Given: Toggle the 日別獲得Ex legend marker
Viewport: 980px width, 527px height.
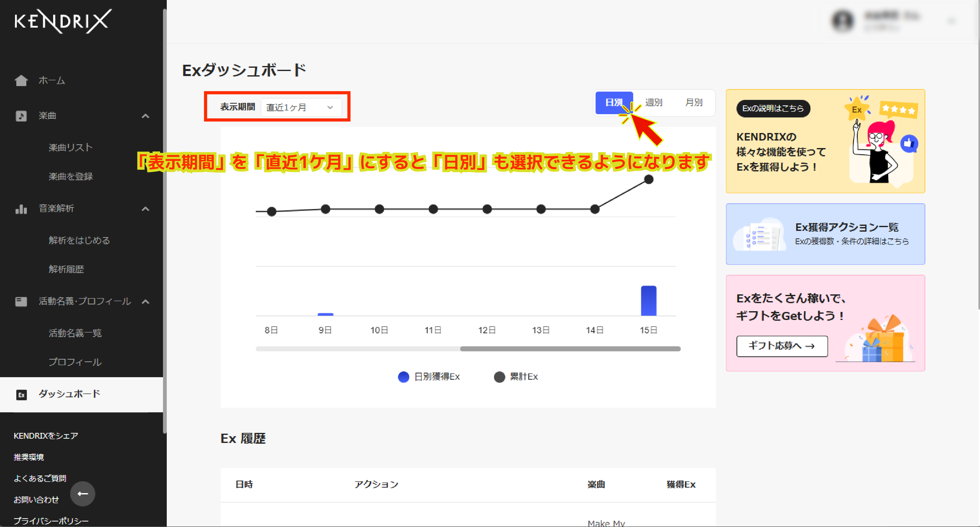Looking at the screenshot, I should pyautogui.click(x=403, y=377).
